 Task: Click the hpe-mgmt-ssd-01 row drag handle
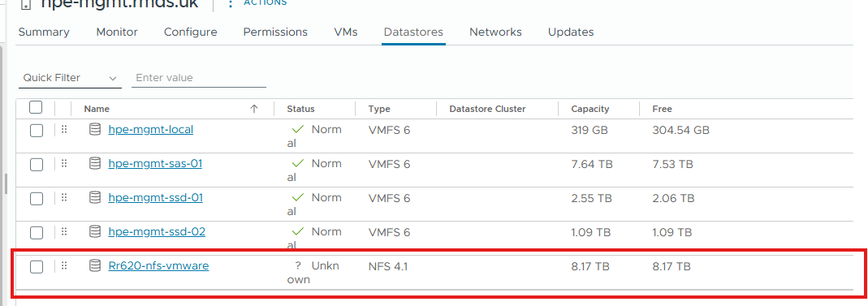(x=63, y=197)
